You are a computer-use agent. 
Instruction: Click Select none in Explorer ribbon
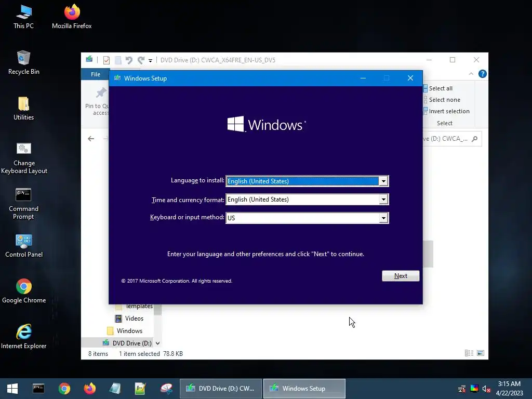[442, 100]
